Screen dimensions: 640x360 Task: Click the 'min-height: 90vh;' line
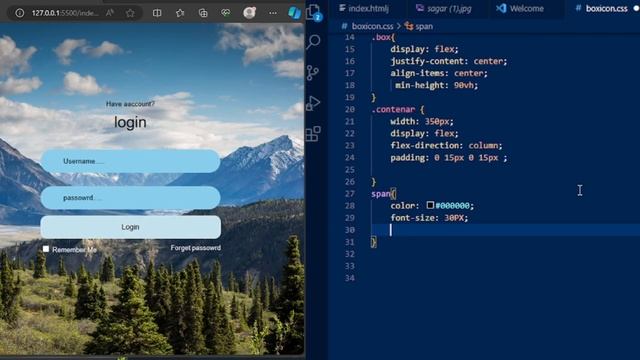click(x=436, y=85)
